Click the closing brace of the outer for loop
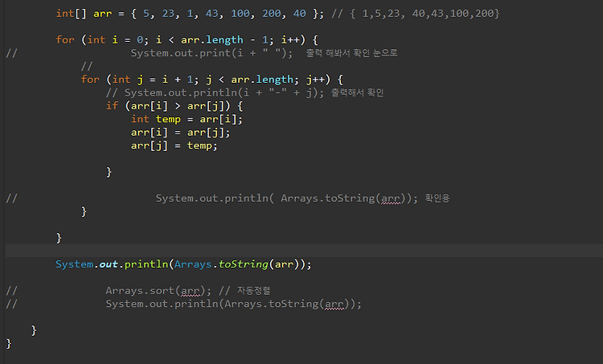 pyautogui.click(x=59, y=238)
